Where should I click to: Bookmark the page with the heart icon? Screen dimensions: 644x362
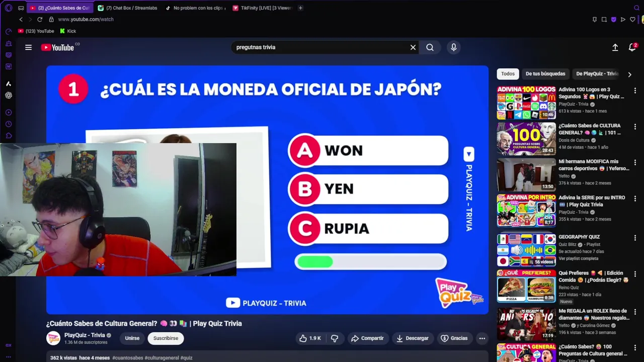(632, 20)
